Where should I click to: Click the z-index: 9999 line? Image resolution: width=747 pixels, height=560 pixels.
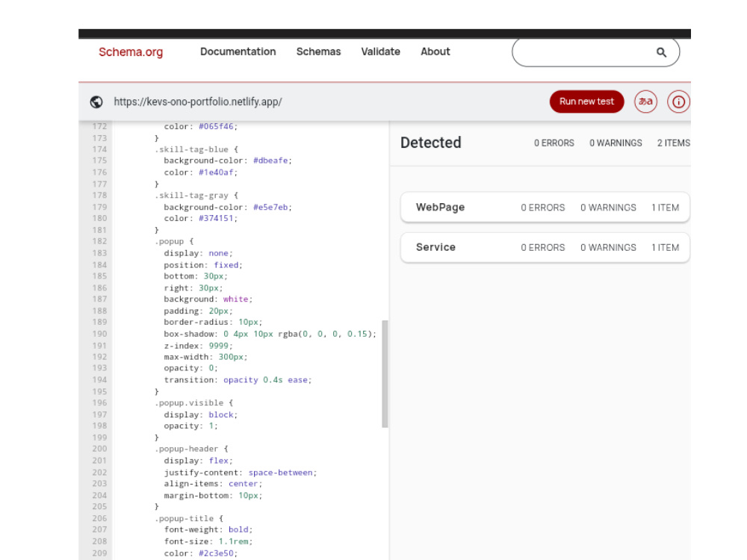(198, 346)
